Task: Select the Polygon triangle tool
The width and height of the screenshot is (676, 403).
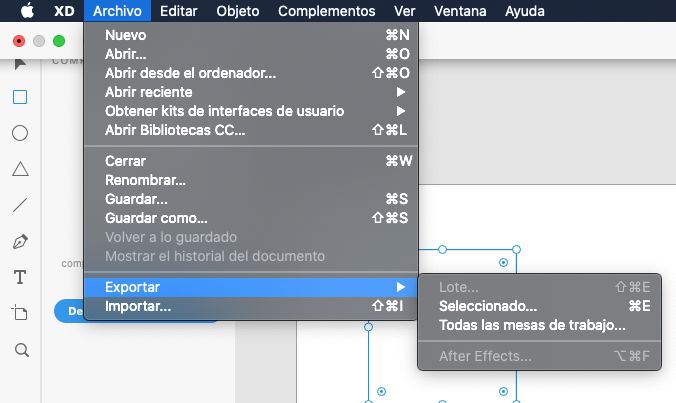Action: pos(20,169)
